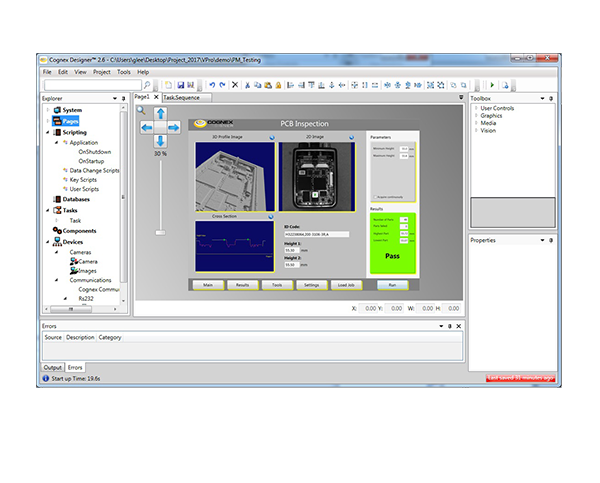This screenshot has width=600, height=483.
Task: Expand User Controls in the Toolbox
Action: pyautogui.click(x=476, y=108)
